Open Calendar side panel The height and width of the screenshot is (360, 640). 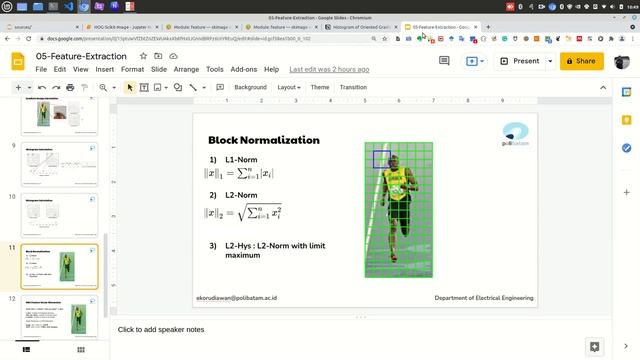tap(627, 92)
